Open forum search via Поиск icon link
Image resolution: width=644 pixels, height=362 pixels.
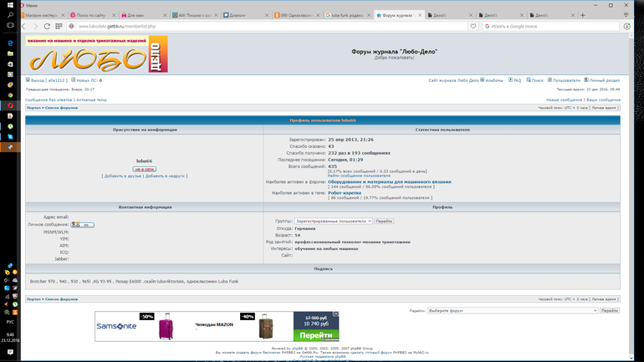pos(536,80)
